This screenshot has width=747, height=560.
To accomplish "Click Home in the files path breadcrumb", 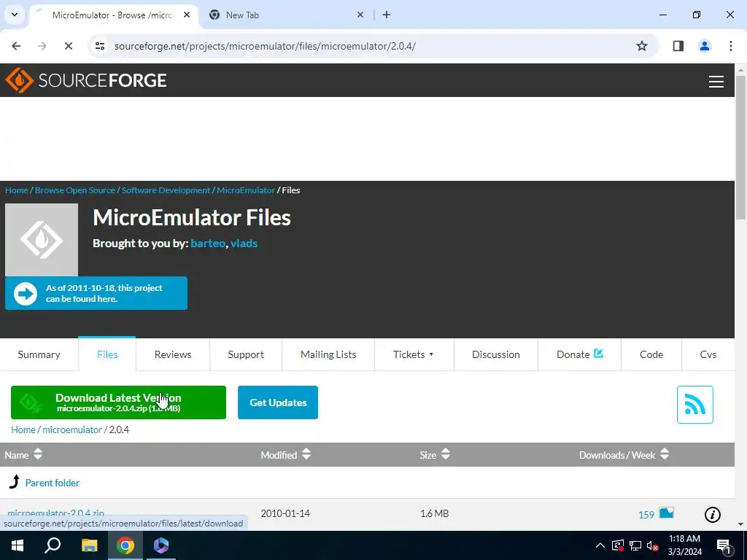I will [23, 429].
